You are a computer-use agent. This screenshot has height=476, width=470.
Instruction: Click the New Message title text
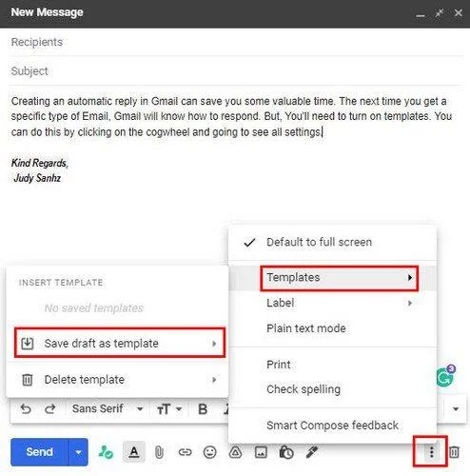pyautogui.click(x=47, y=12)
